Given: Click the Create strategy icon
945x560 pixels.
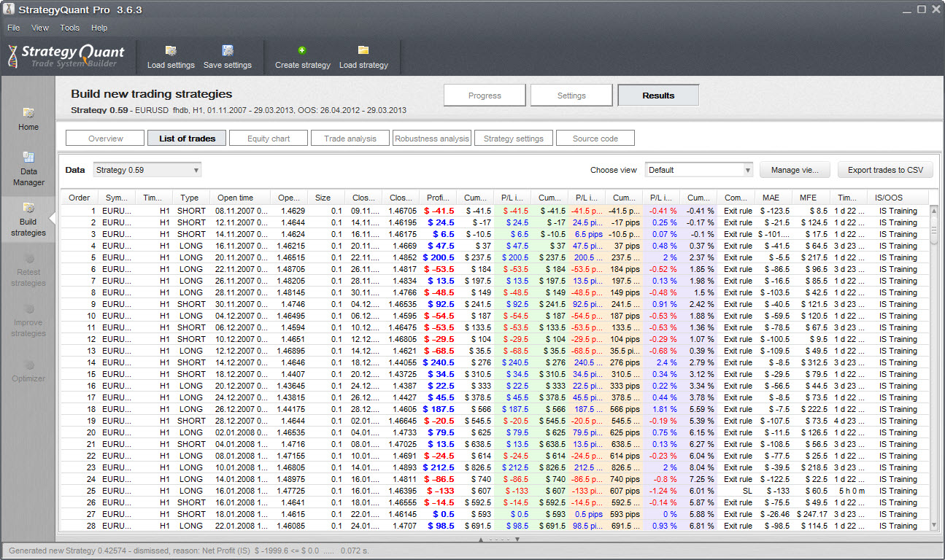Looking at the screenshot, I should coord(302,50).
